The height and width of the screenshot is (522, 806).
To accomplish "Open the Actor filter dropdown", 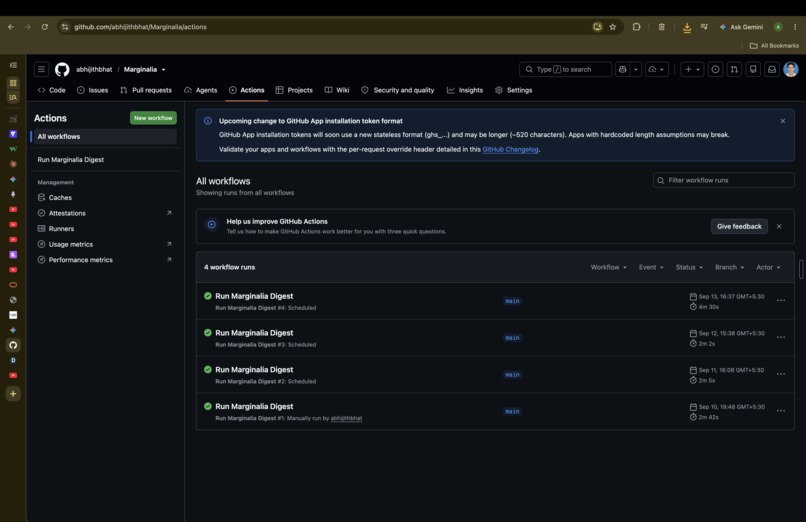I will pos(768,267).
